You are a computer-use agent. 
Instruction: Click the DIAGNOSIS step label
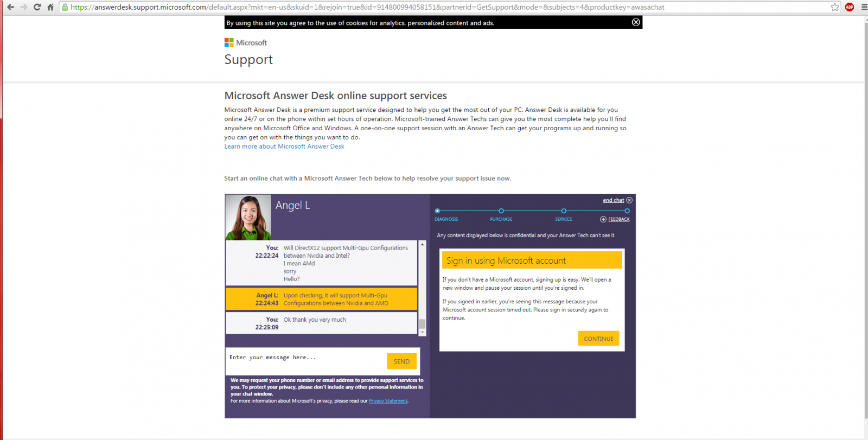point(446,219)
